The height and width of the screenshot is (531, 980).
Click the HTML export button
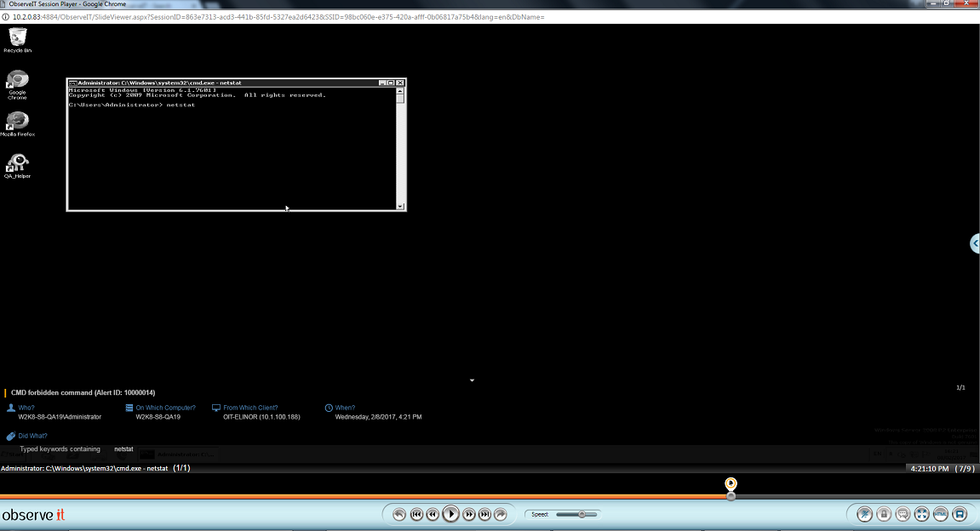940,514
